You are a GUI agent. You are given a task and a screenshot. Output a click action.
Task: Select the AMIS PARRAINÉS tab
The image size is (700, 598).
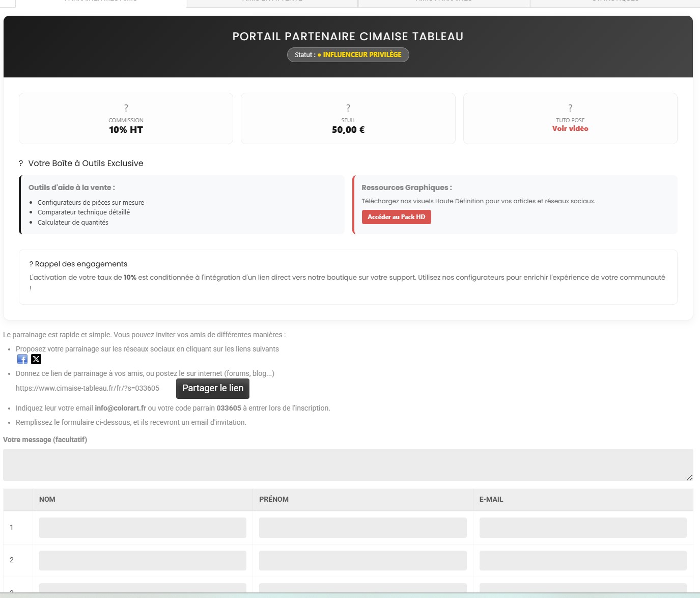444,2
